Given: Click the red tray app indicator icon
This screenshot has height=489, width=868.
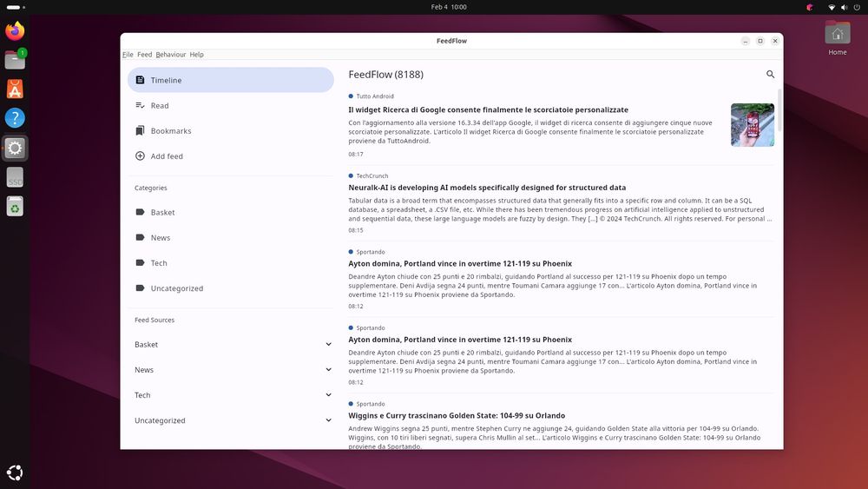Looking at the screenshot, I should point(810,7).
